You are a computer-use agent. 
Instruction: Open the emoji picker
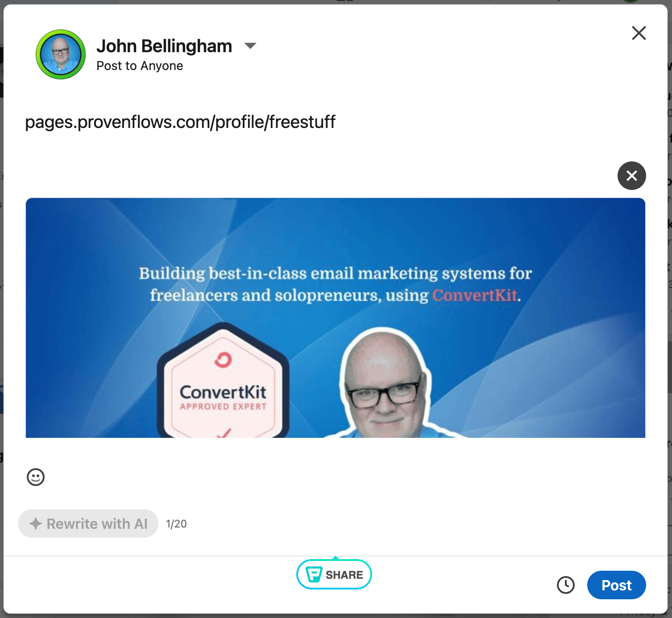click(x=36, y=477)
